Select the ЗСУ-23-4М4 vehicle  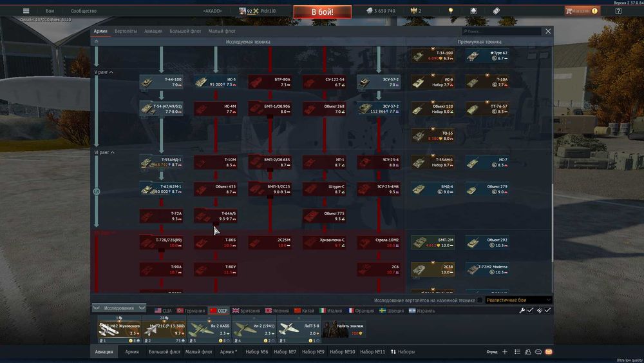pyautogui.click(x=378, y=189)
